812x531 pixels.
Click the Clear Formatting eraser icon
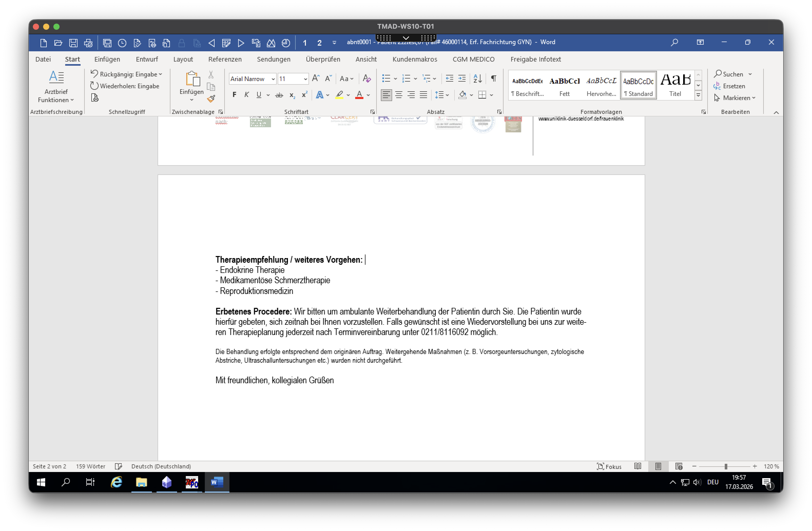367,78
